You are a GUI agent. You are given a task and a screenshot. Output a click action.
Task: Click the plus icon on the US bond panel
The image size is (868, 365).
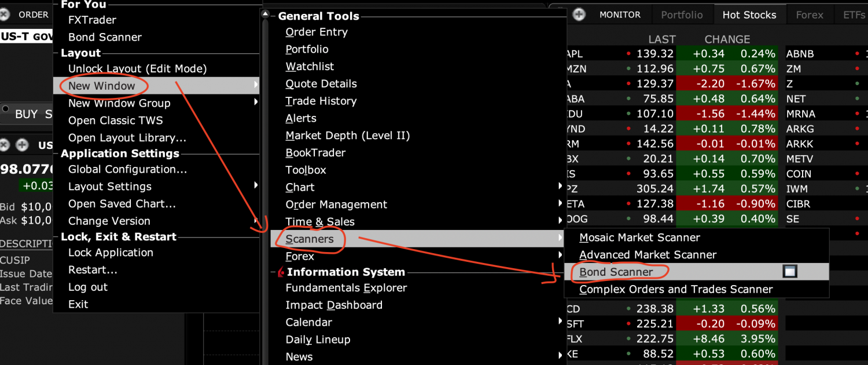22,145
